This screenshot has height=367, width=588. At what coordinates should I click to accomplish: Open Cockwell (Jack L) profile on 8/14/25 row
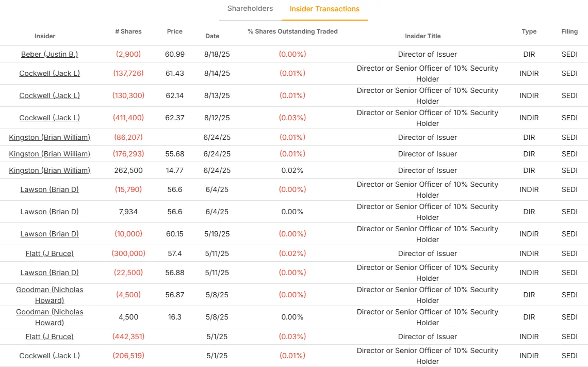click(x=49, y=73)
